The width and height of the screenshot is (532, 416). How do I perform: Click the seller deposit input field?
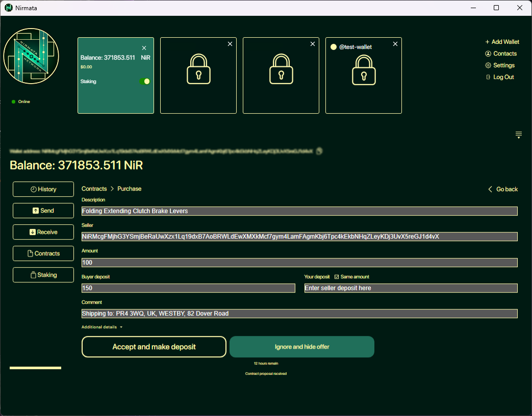coord(411,288)
